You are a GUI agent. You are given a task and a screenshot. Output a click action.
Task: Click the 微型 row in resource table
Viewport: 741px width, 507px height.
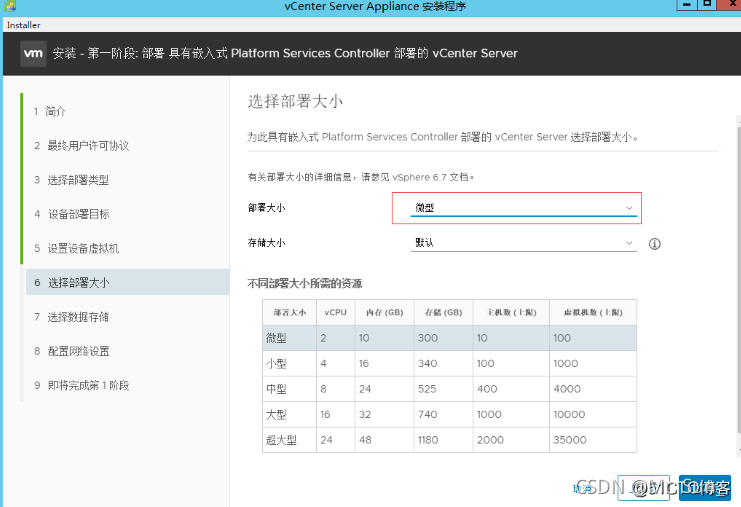click(449, 338)
